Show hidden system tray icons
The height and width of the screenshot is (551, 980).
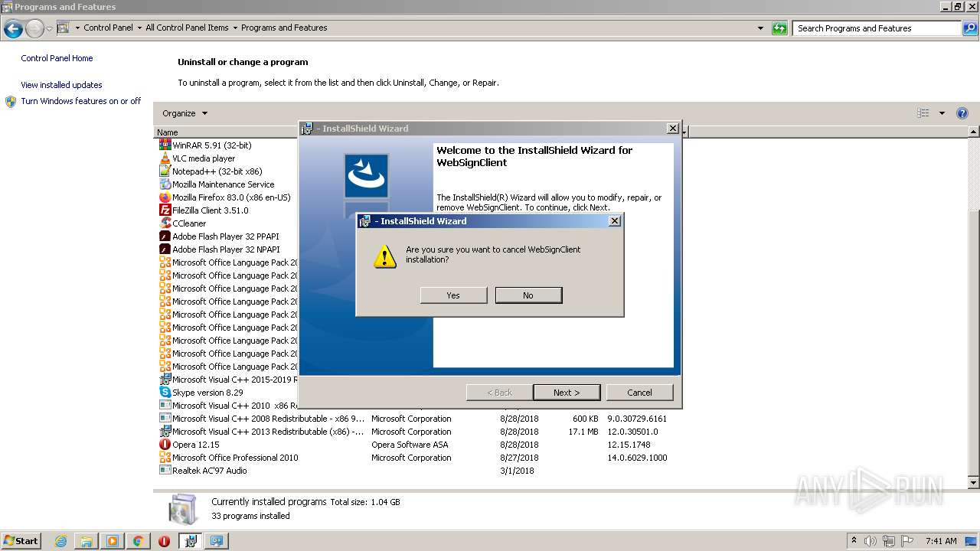pos(854,541)
